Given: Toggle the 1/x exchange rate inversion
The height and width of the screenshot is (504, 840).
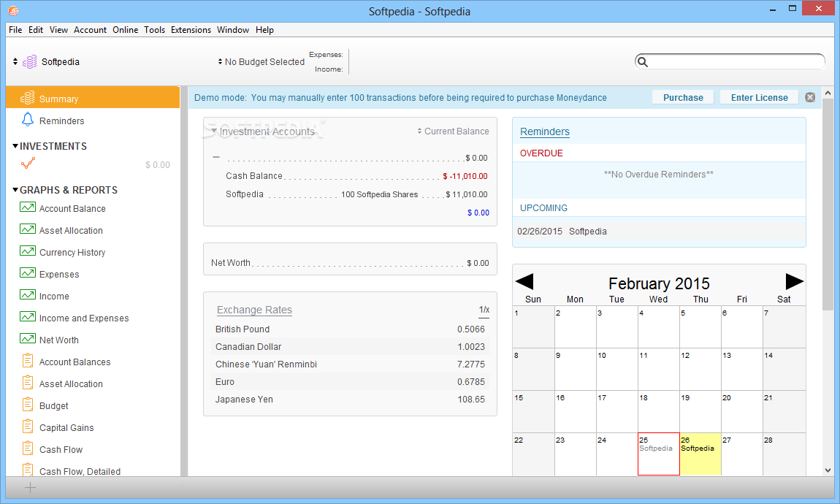Looking at the screenshot, I should click(484, 310).
